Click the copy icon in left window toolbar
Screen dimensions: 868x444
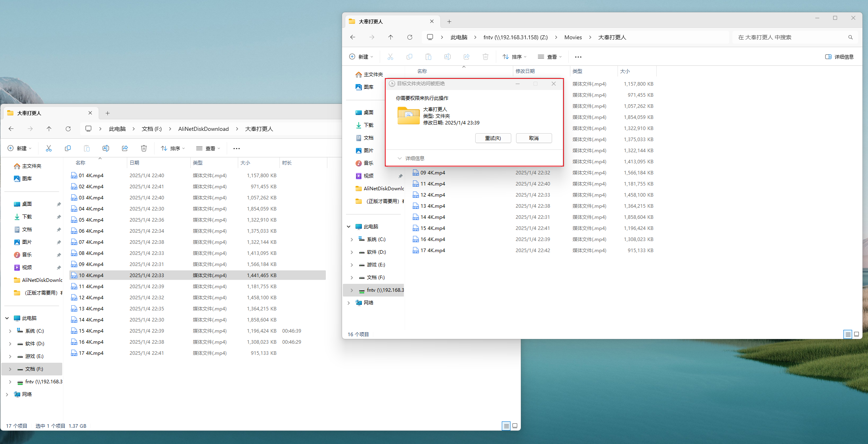pos(67,148)
